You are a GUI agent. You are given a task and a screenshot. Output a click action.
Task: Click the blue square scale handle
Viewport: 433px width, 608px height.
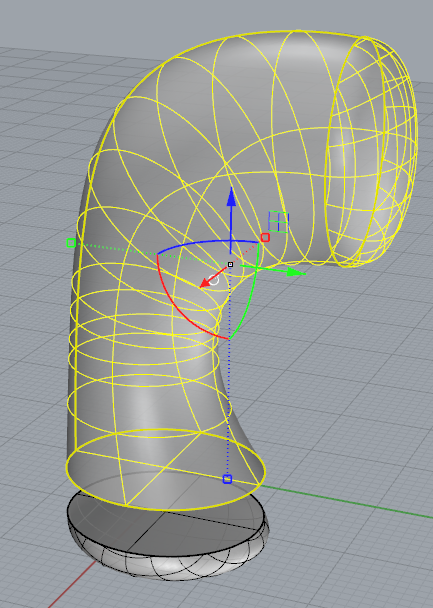(x=228, y=479)
